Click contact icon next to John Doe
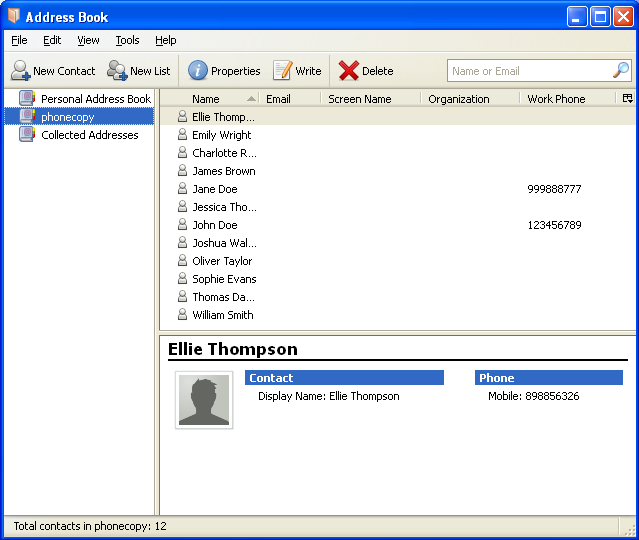639x540 pixels. click(183, 224)
